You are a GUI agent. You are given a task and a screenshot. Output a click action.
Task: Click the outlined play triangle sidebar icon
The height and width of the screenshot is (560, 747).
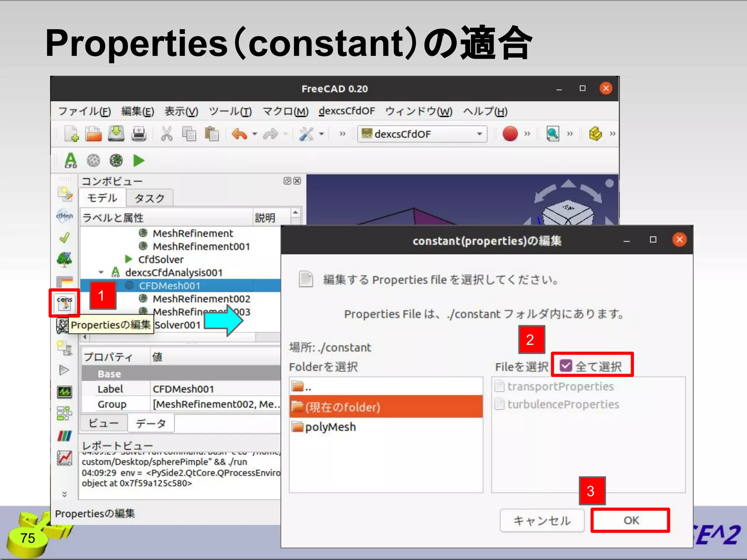click(64, 370)
